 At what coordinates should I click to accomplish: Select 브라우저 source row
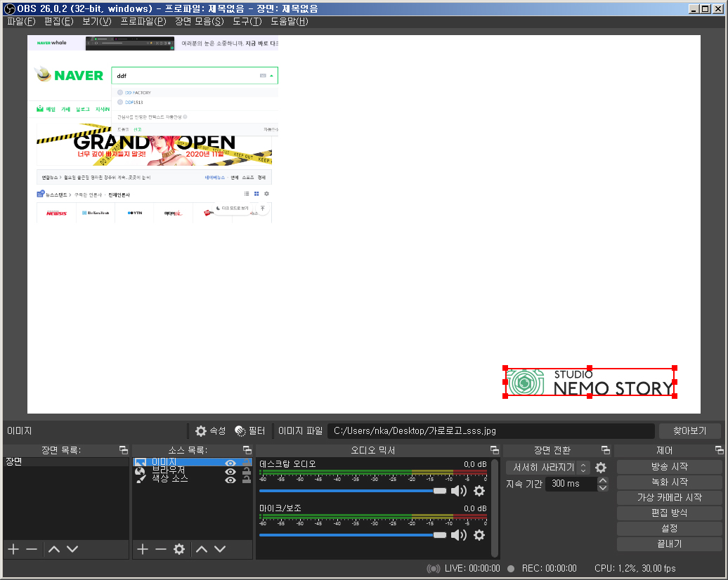(x=193, y=471)
